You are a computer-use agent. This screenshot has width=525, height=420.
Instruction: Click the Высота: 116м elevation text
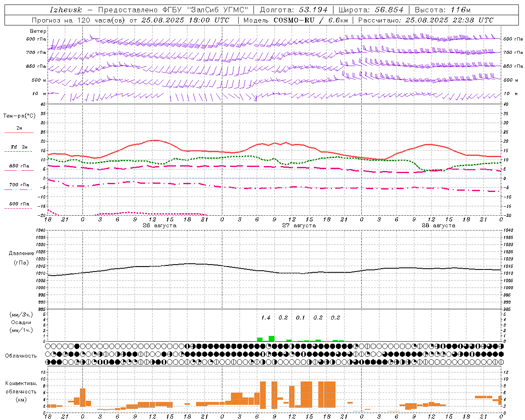pos(443,10)
